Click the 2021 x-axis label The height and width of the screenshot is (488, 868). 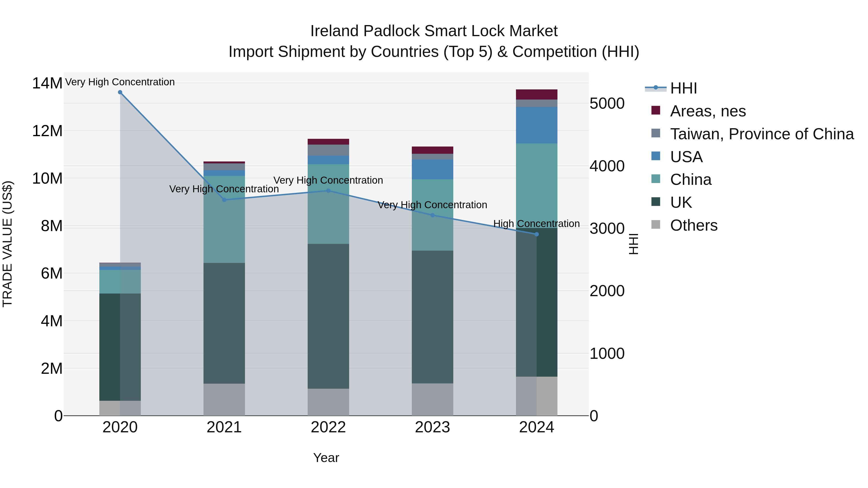point(224,427)
